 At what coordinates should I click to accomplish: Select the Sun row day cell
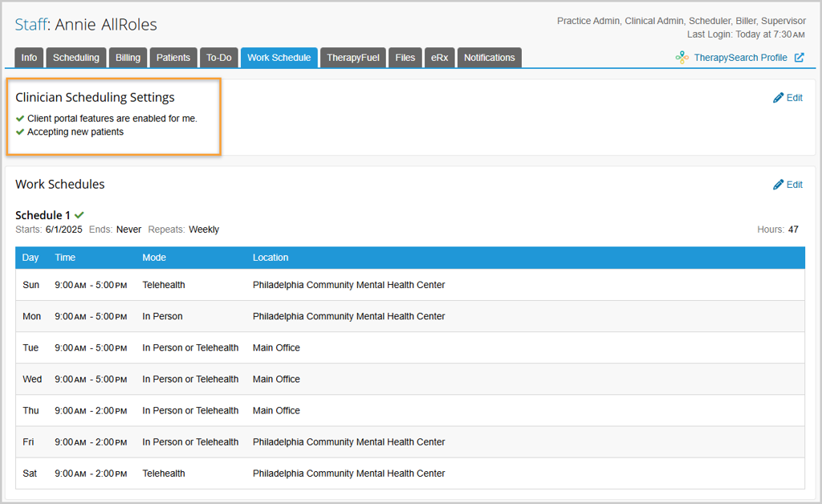(31, 285)
